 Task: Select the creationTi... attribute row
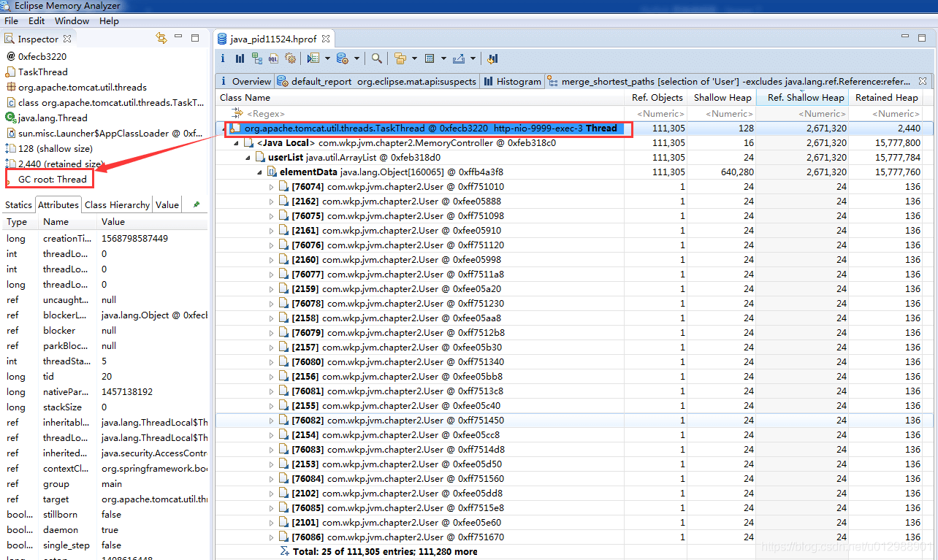coord(104,239)
